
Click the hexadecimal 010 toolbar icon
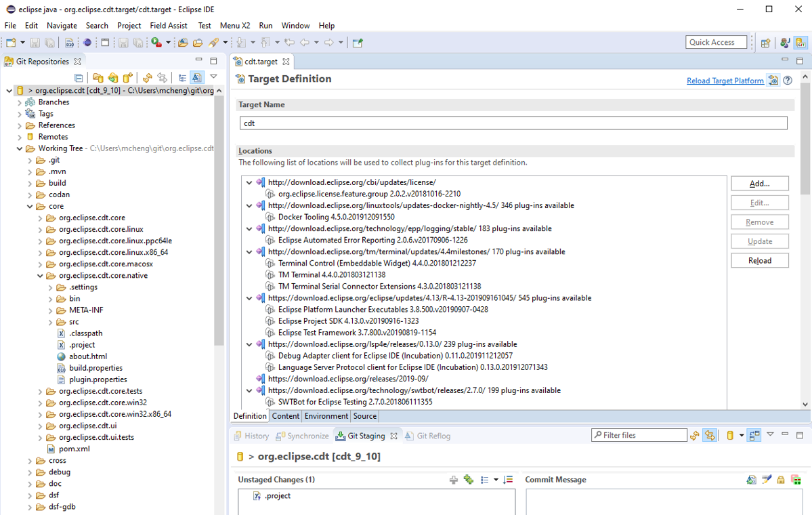(x=69, y=43)
